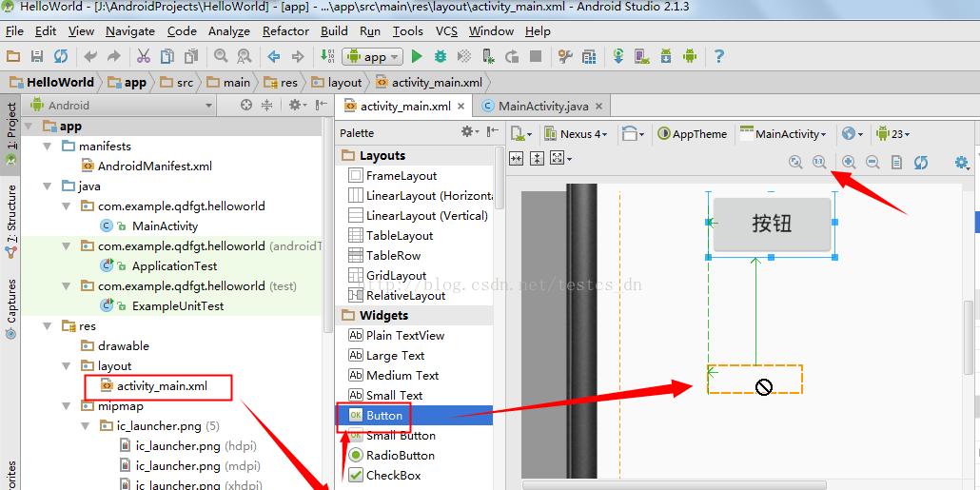Viewport: 980px width, 490px height.
Task: Click Zoom In icon in designer
Action: 849,163
